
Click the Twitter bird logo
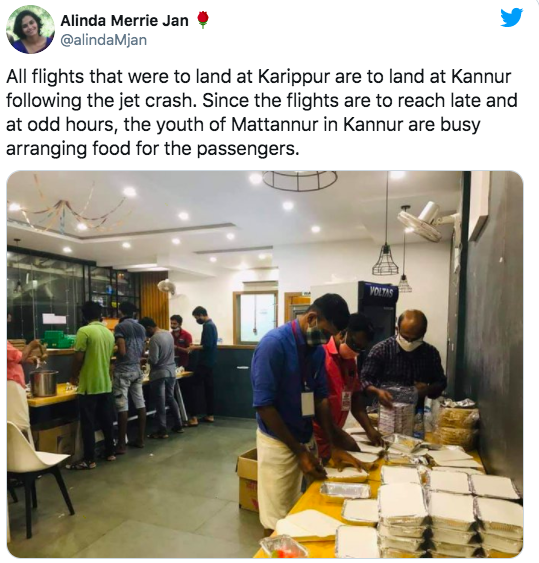click(x=511, y=17)
